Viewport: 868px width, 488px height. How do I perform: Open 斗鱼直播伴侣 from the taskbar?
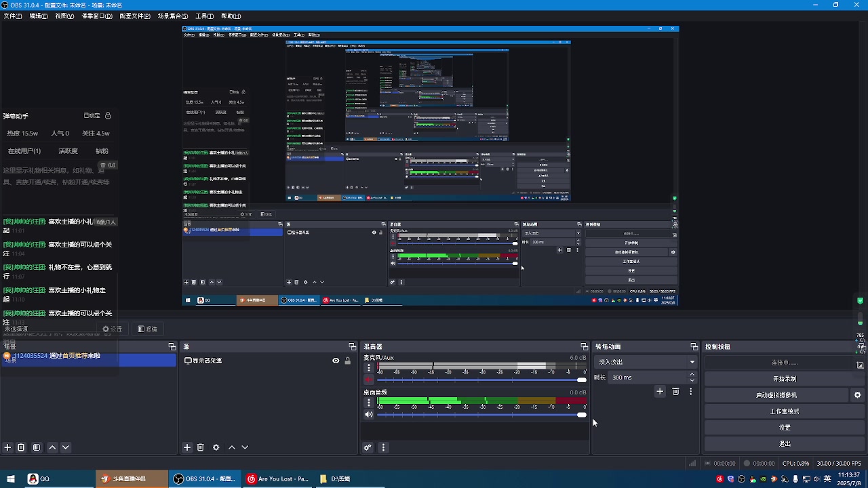click(131, 479)
